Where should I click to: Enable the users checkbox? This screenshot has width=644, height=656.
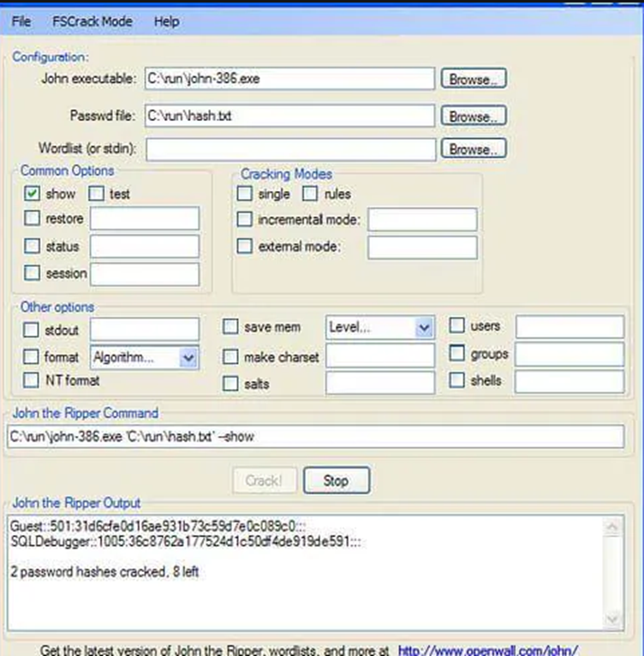click(x=457, y=325)
